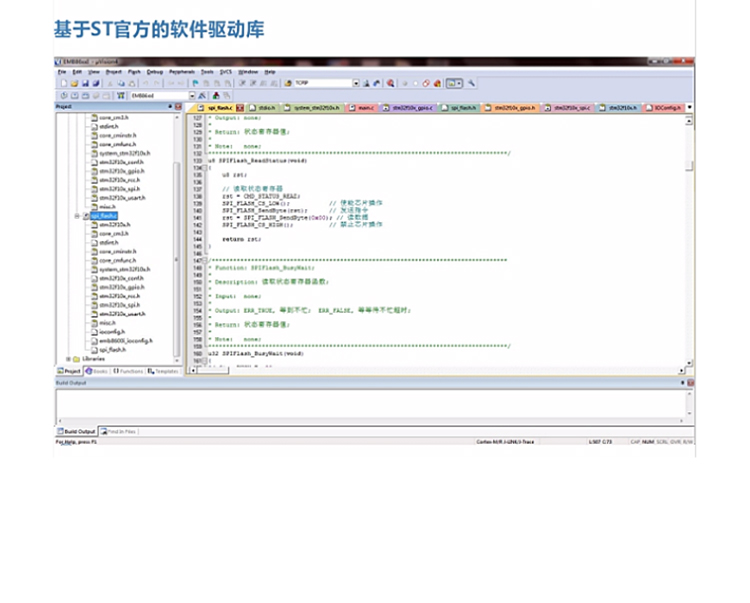Click the 'return rst;' code line
This screenshot has width=750, height=603.
click(242, 239)
